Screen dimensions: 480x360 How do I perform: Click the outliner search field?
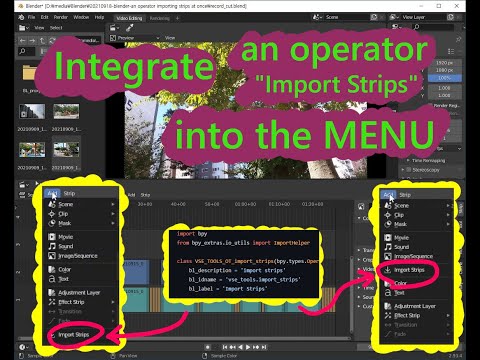tap(433, 27)
